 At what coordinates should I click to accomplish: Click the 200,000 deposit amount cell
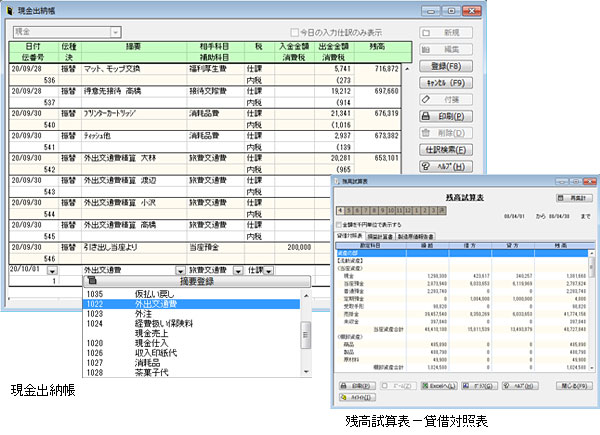tap(294, 248)
